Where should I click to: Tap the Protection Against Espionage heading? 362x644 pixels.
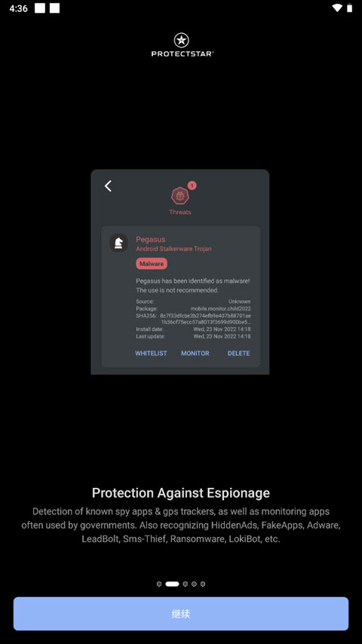tap(181, 492)
